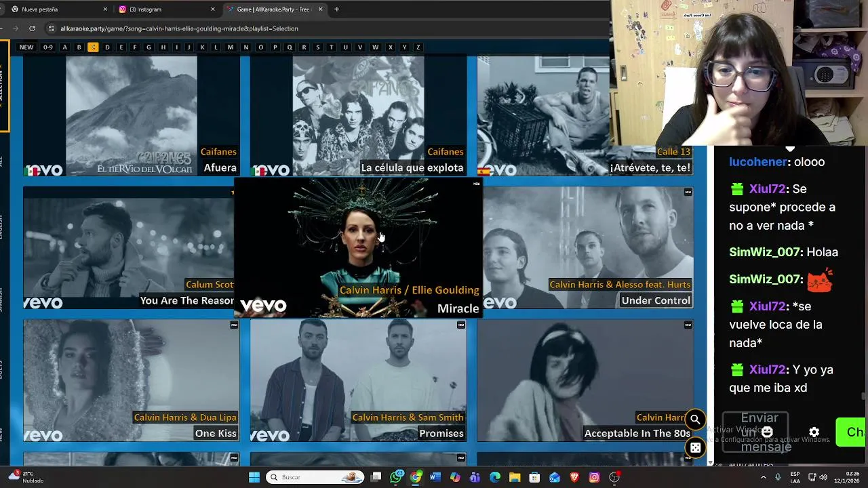This screenshot has width=868, height=488.
Task: Choose Under Control by Calvin Harris & Alesso
Action: pyautogui.click(x=588, y=248)
